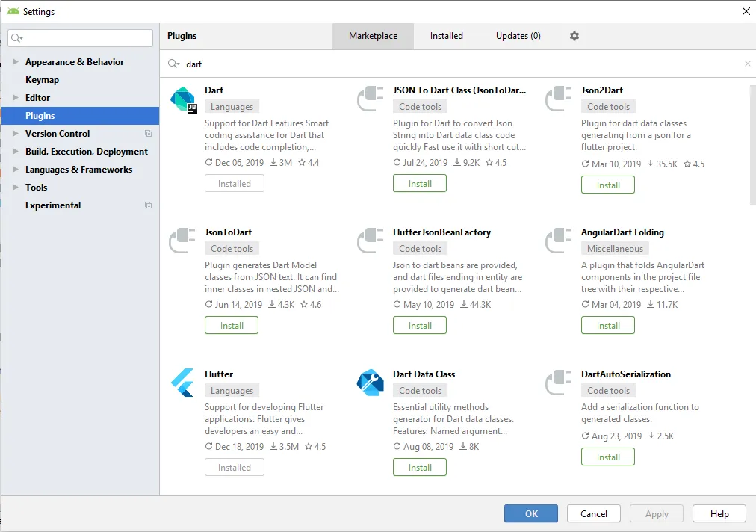Install the FlutterJsonBeanFactory plugin
This screenshot has width=756, height=532.
[420, 325]
